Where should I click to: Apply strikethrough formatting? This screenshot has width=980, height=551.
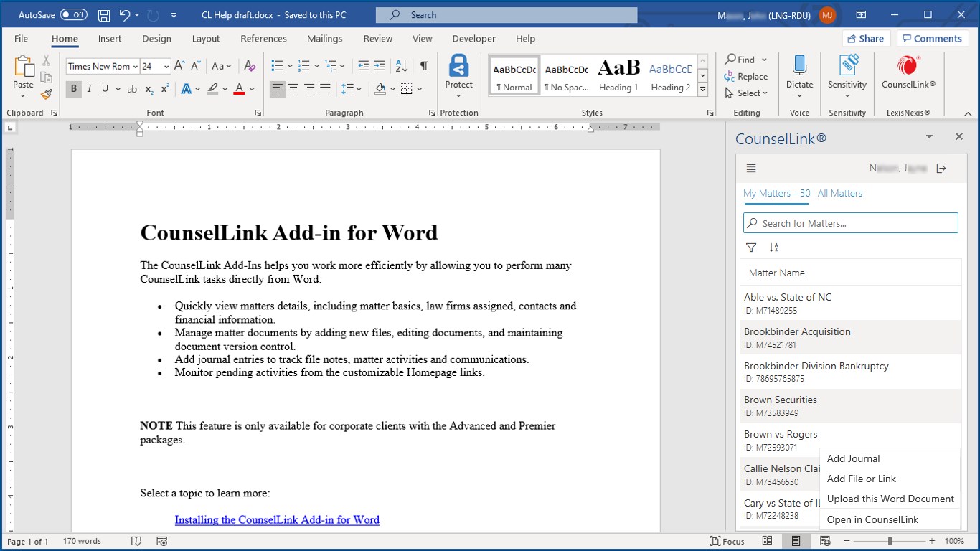[132, 89]
